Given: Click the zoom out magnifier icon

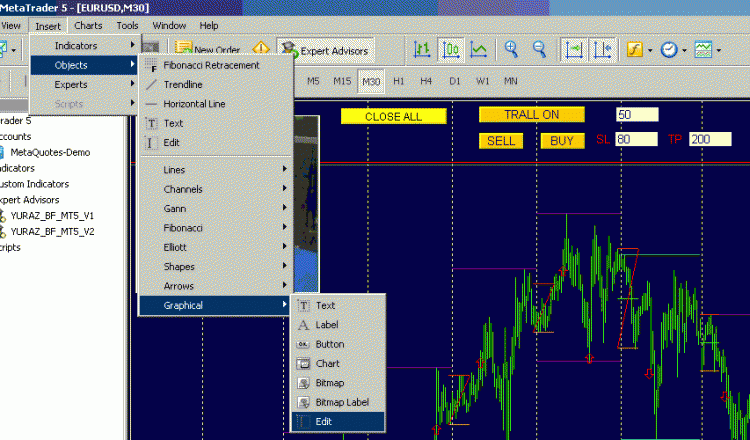Looking at the screenshot, I should (x=540, y=49).
